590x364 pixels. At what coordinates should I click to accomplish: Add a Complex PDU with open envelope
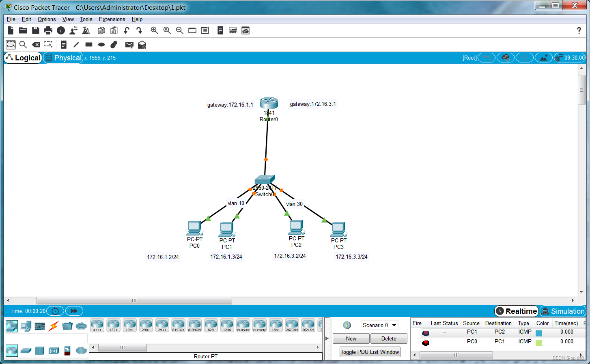142,45
